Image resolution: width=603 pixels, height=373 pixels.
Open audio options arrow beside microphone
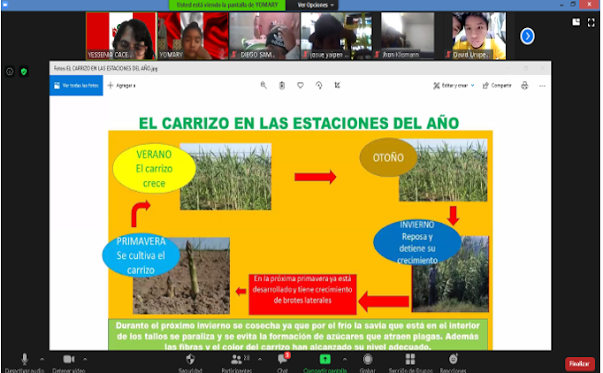(x=42, y=359)
